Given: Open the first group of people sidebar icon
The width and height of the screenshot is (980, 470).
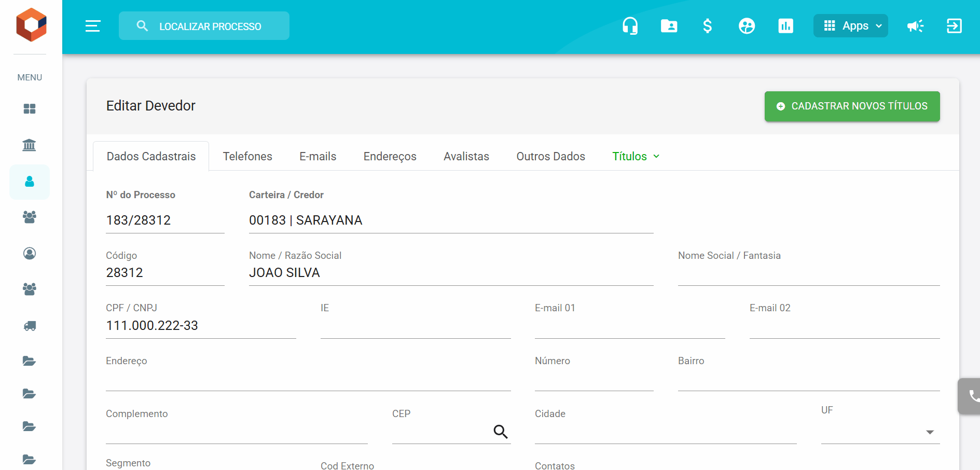Looking at the screenshot, I should [30, 217].
